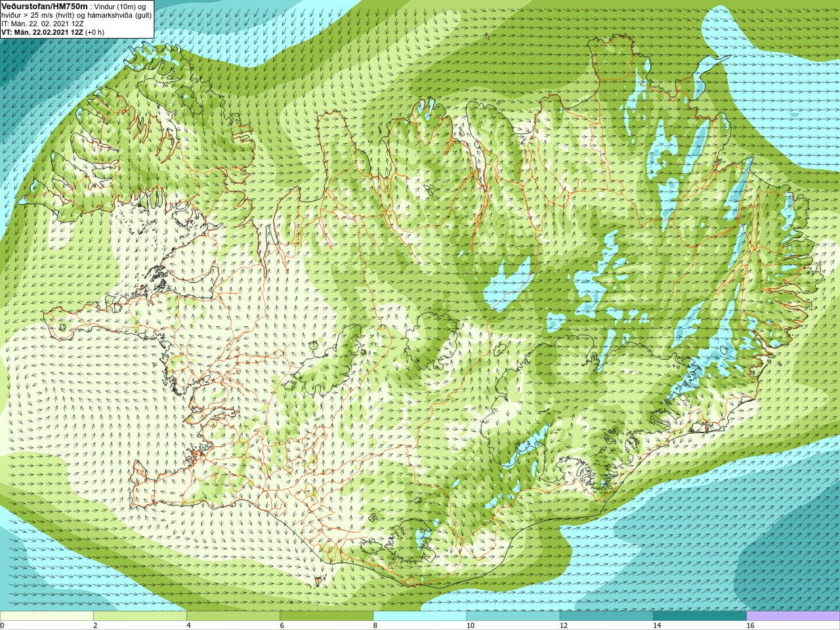Select the '16' tick label of the legend
This screenshot has height=630, width=840.
[750, 625]
